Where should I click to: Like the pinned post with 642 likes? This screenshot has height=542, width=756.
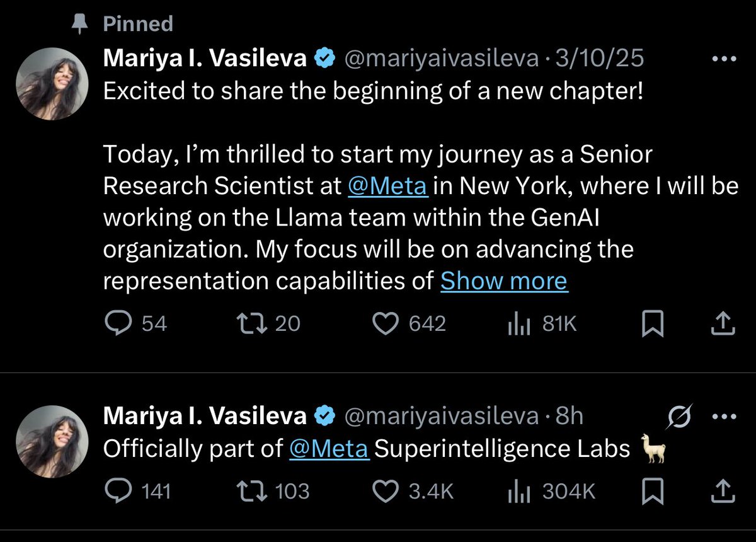tap(409, 324)
